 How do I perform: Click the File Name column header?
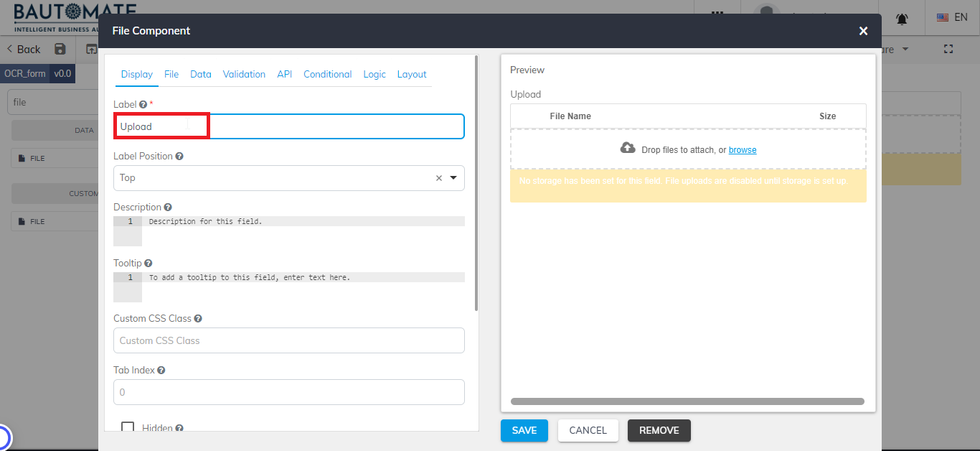(x=570, y=116)
